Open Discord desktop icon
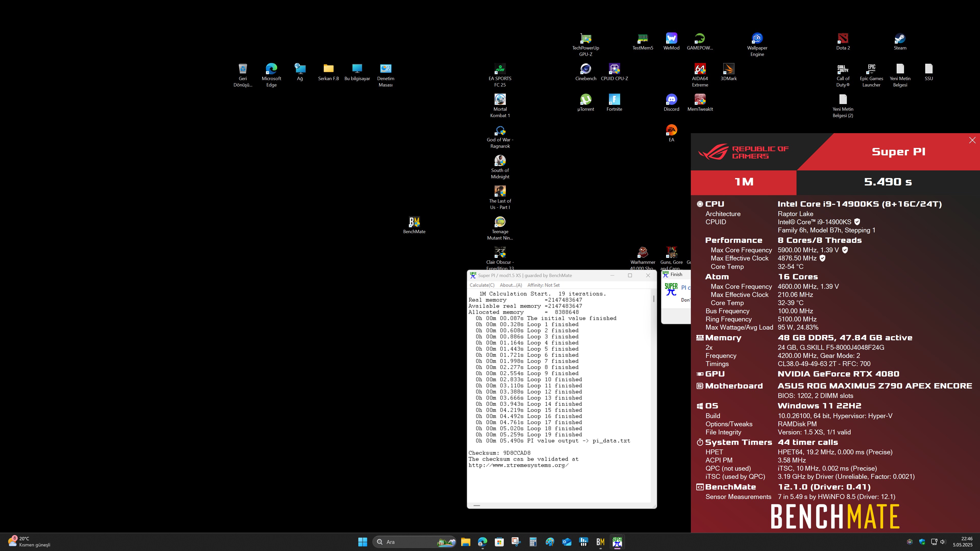Image resolution: width=980 pixels, height=551 pixels. point(671,103)
